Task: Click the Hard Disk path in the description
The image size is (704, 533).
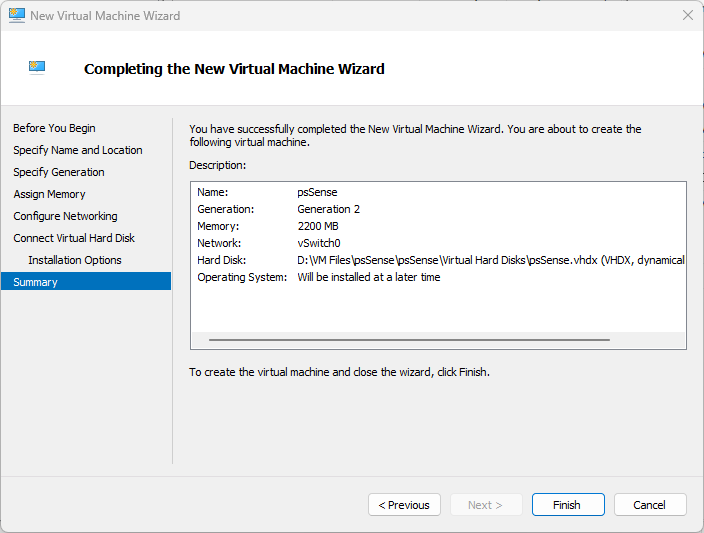Action: point(490,260)
